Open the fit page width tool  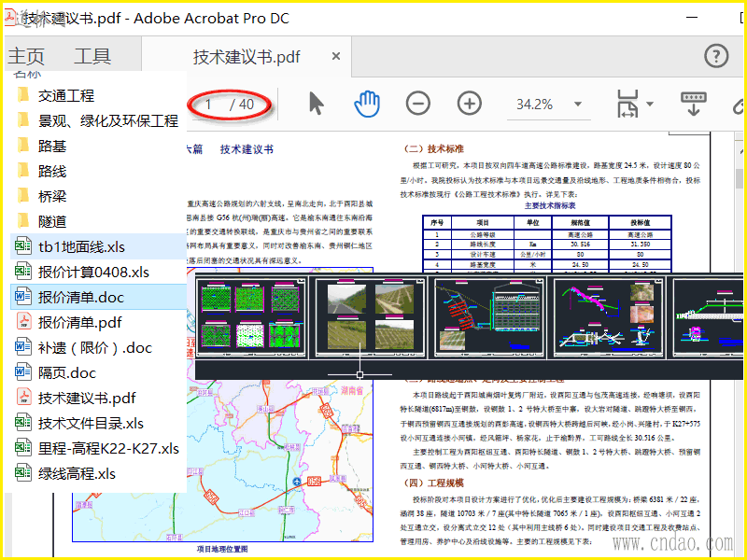(x=627, y=104)
